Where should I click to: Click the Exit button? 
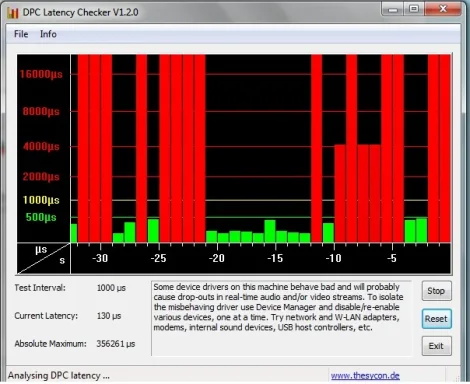tap(436, 346)
